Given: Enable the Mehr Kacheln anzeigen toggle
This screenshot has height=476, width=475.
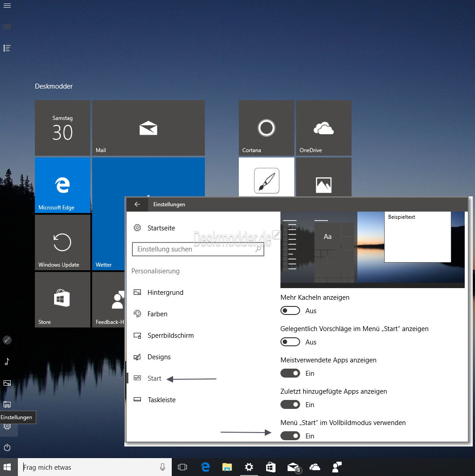Looking at the screenshot, I should point(290,310).
